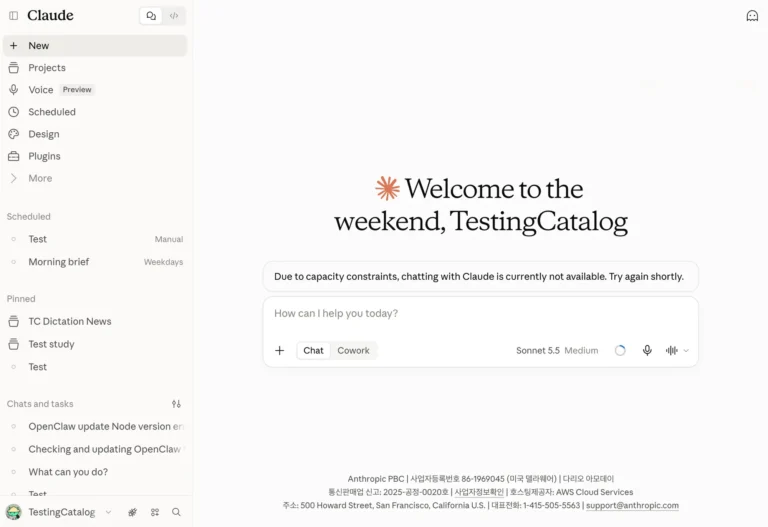
Task: Click the Design palette icon
Action: click(x=14, y=134)
